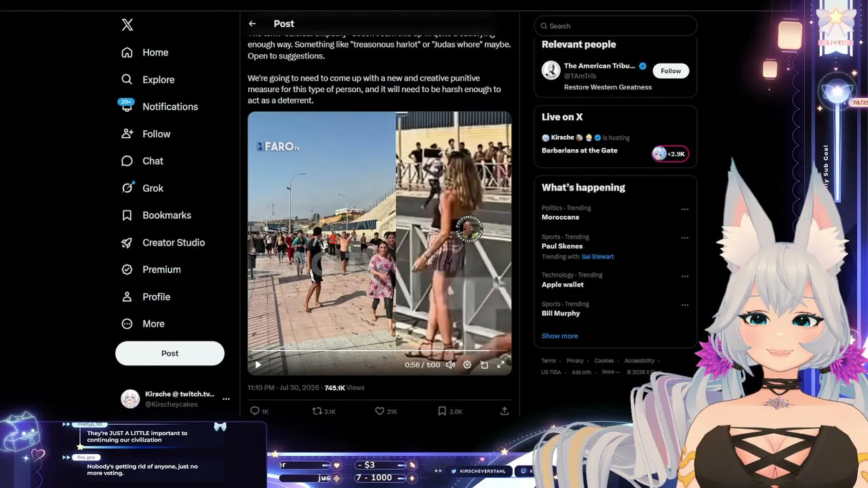Image resolution: width=868 pixels, height=488 pixels.
Task: Open more options for Bill Murphy trend
Action: pos(685,305)
